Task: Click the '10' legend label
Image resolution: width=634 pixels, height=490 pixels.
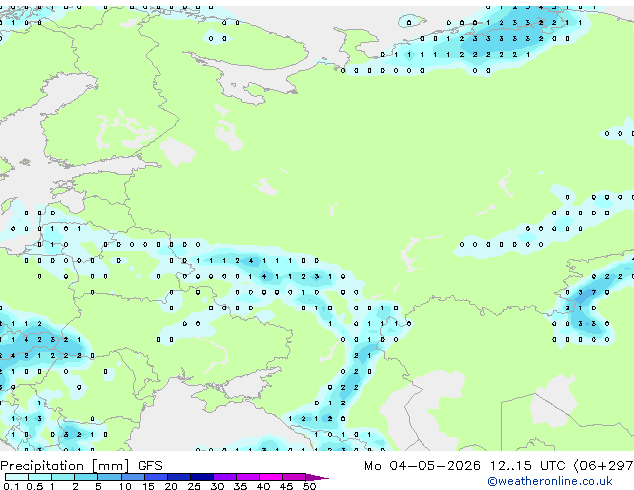Action: coord(125,486)
